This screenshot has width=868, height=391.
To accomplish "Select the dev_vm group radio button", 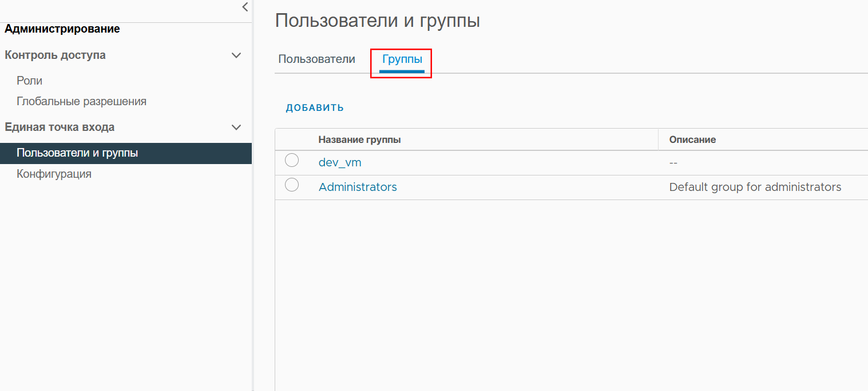I will pos(292,161).
